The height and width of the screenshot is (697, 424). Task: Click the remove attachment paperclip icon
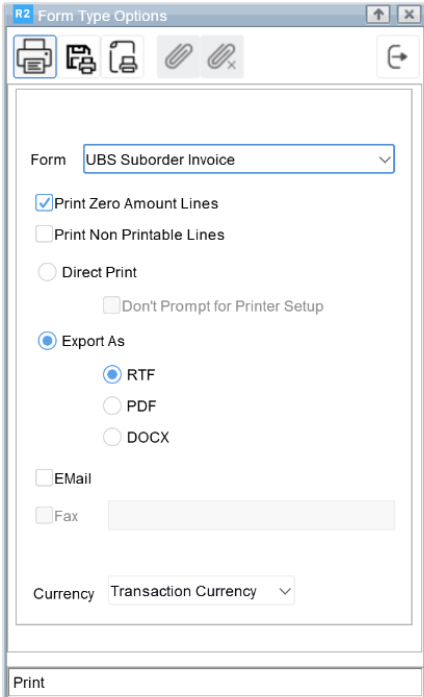pyautogui.click(x=222, y=57)
